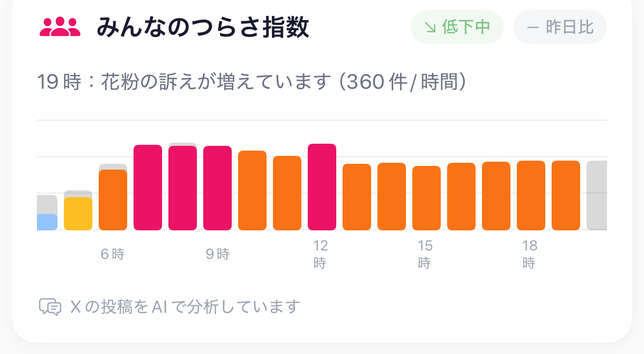
Task: Select the yellow bar in the chart
Action: (78, 213)
